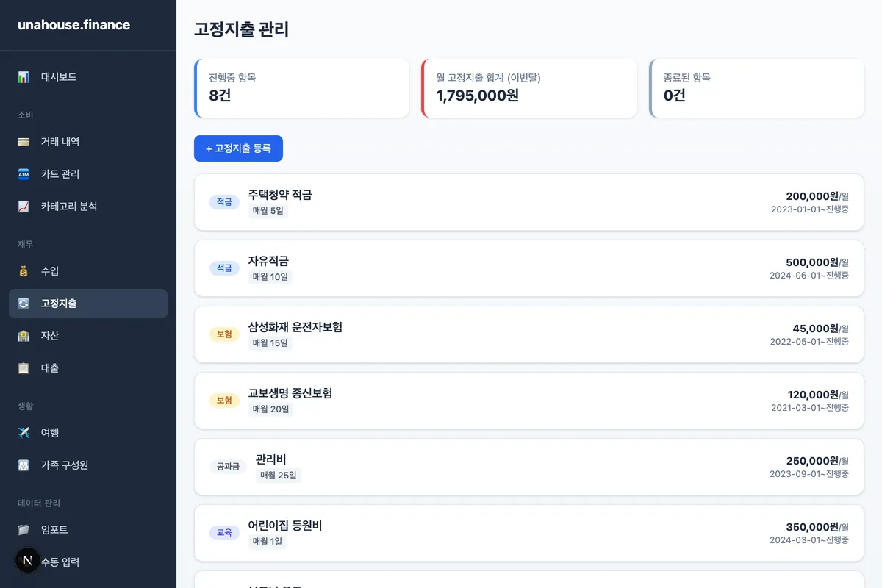
Task: Click the family icon for 가족 구성원
Action: [x=24, y=465]
